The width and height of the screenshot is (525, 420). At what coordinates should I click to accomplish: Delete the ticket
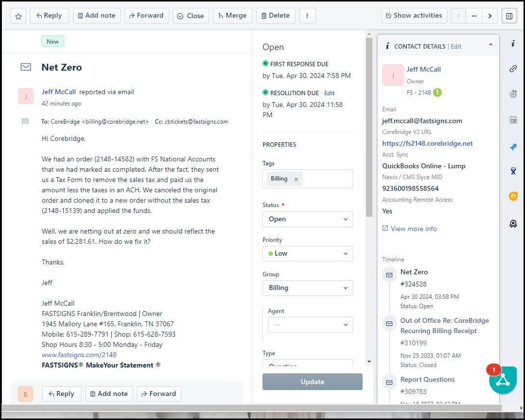click(276, 16)
